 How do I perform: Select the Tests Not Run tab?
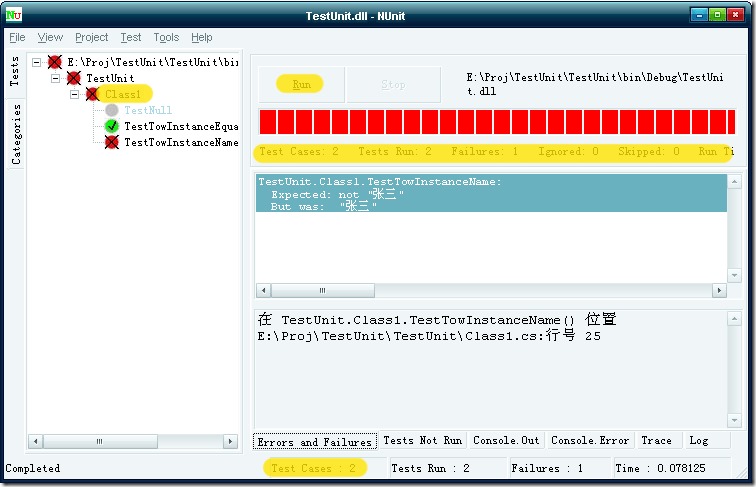[x=423, y=440]
